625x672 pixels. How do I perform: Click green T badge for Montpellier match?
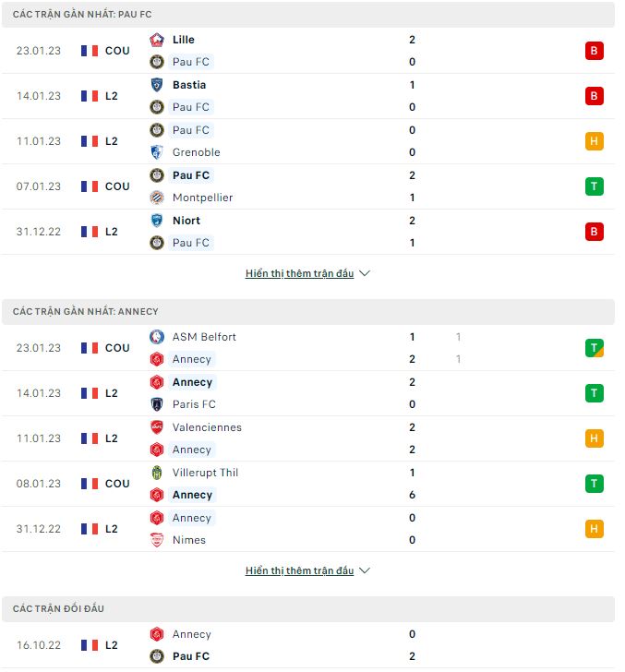(595, 186)
